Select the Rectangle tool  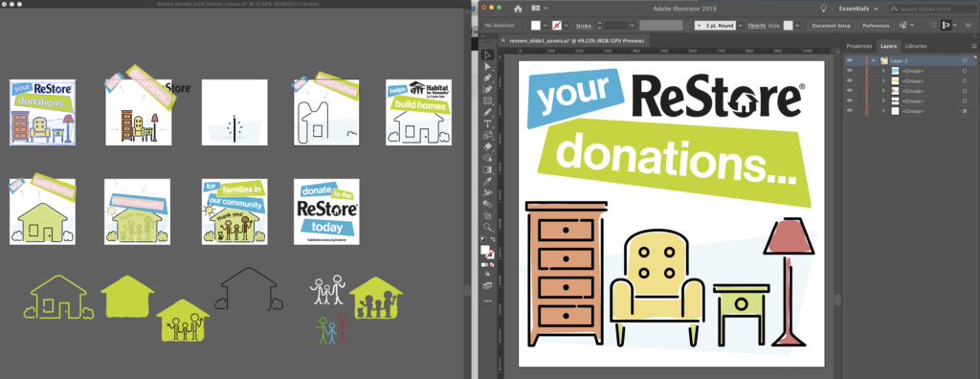click(x=488, y=100)
